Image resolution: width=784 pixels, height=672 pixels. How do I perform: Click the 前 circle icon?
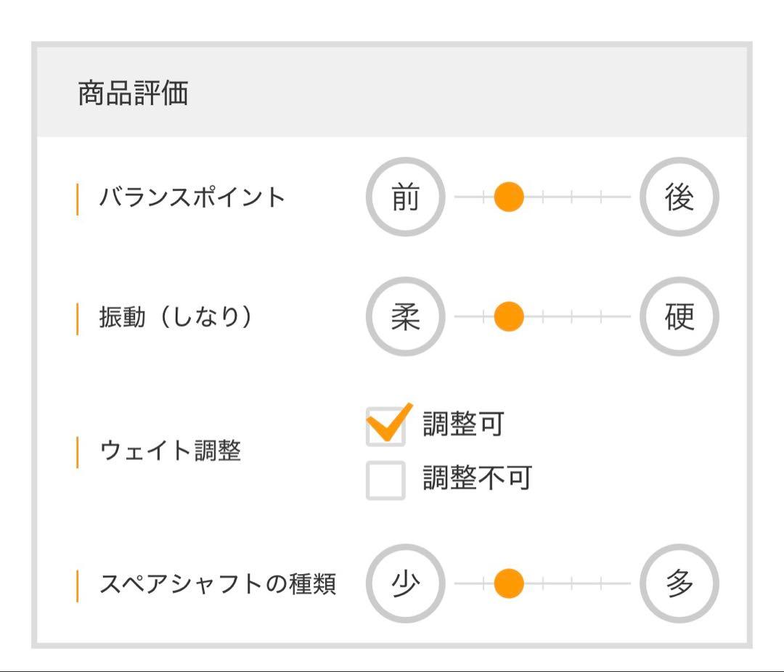(x=407, y=196)
